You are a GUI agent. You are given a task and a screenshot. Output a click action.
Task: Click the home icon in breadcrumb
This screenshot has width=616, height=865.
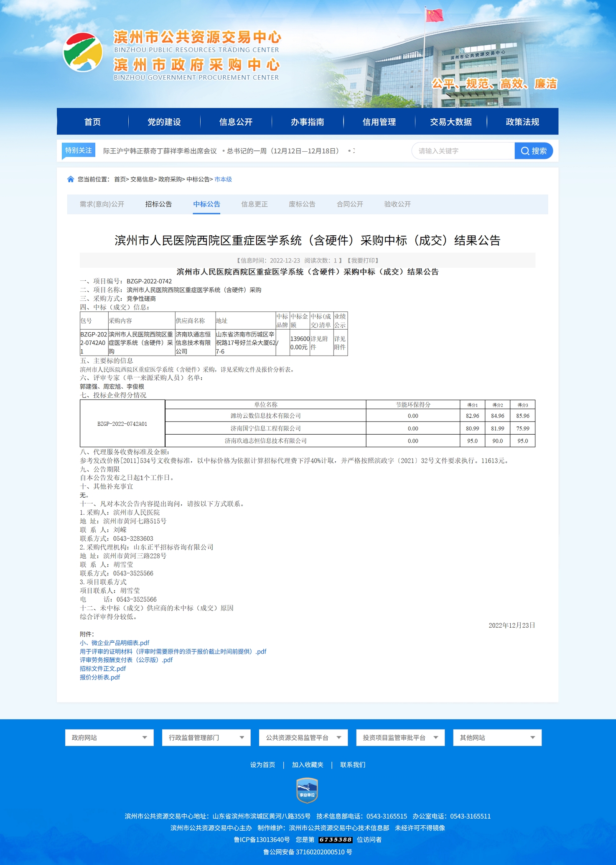pos(71,179)
